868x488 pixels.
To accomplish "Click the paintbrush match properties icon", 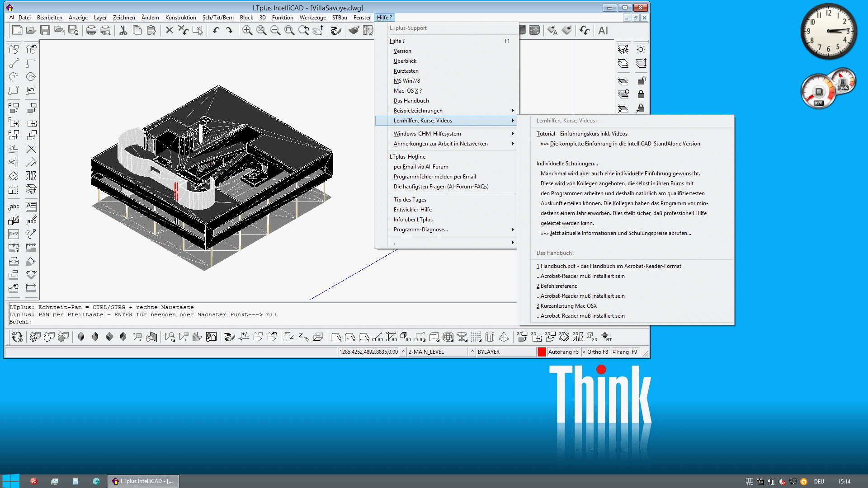I will point(354,30).
